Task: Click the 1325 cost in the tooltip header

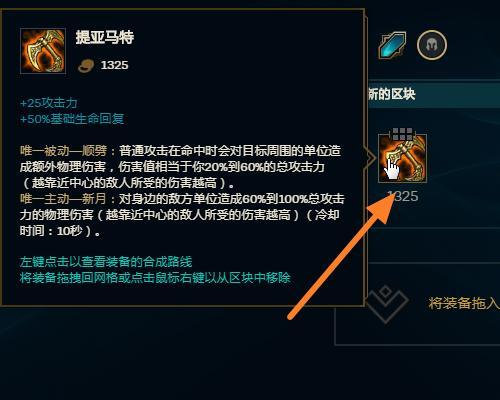Action: coord(114,65)
